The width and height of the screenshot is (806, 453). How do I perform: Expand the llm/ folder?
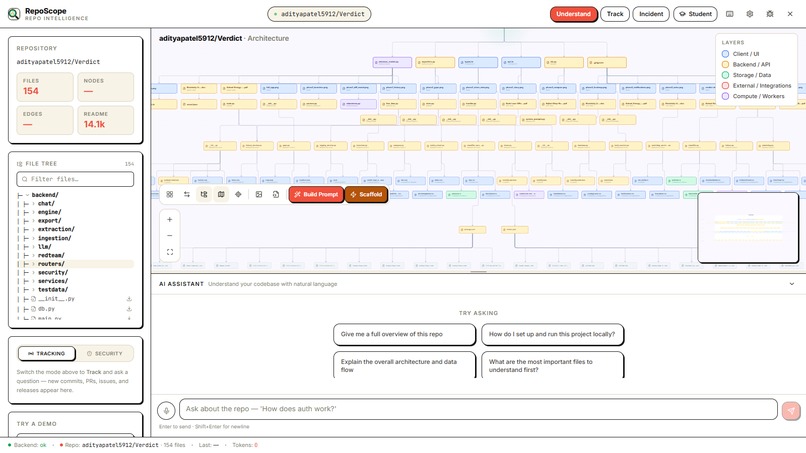click(33, 247)
